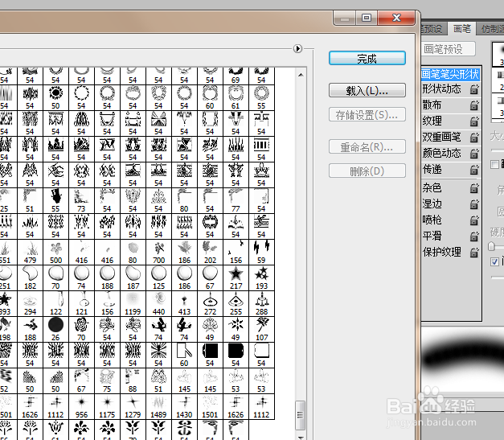The width and height of the screenshot is (504, 440).
Task: Select 画笔笔尖形状 in the brush panel
Action: tap(450, 74)
